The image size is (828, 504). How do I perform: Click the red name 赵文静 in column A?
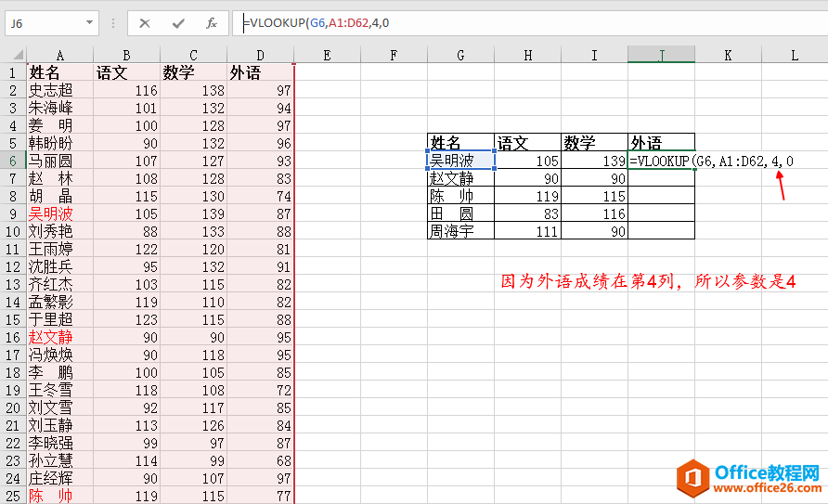51,337
